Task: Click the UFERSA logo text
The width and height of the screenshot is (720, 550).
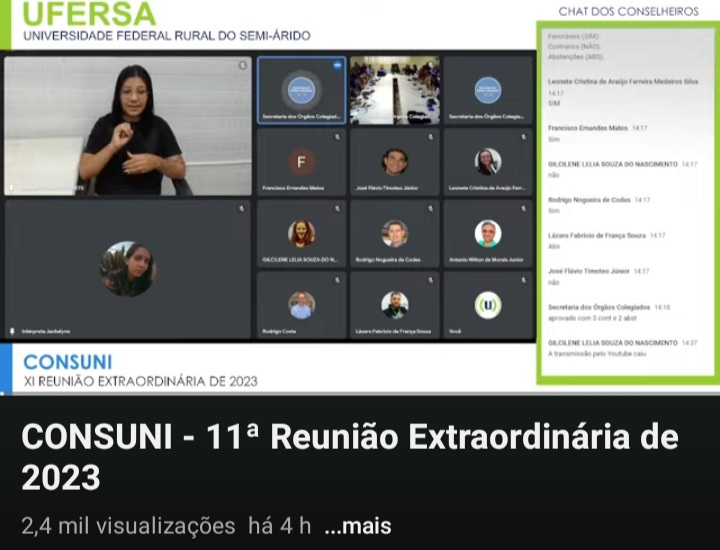Action: click(x=89, y=14)
